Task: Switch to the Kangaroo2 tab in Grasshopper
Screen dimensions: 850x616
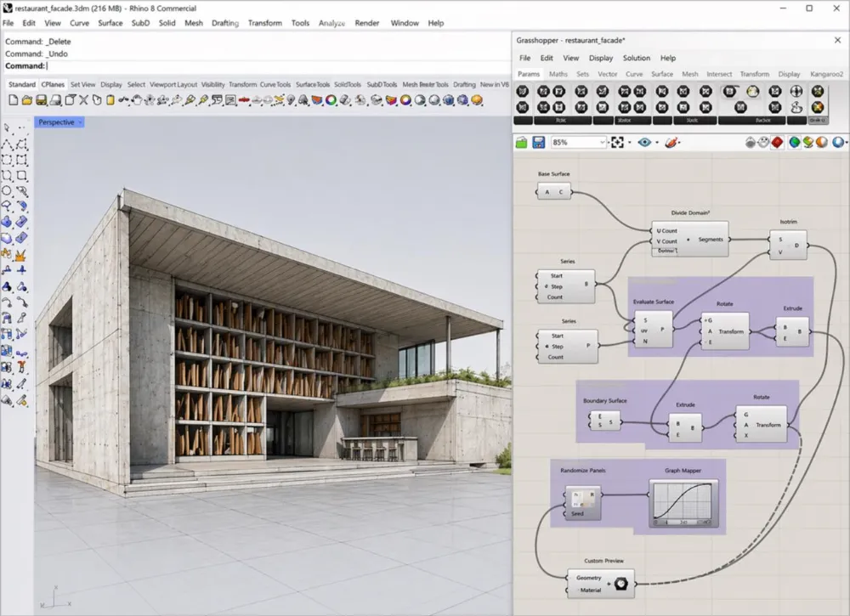Action: (x=826, y=74)
